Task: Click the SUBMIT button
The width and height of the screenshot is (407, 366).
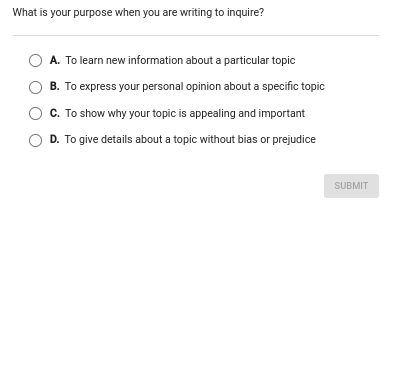Action: (x=351, y=186)
